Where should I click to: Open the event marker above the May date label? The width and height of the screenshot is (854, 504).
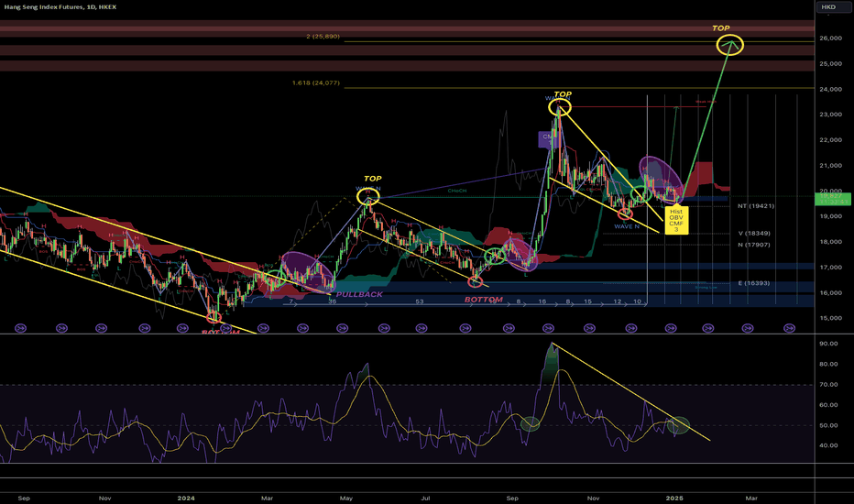coord(342,328)
